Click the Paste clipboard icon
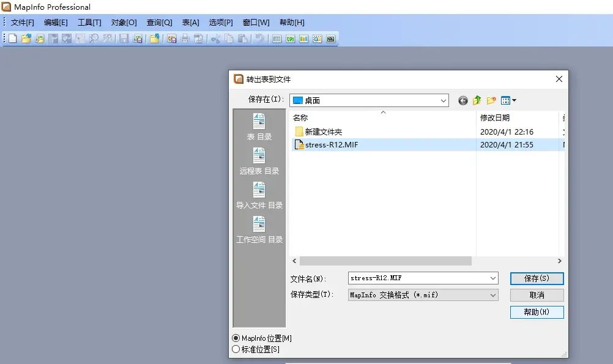The height and width of the screenshot is (364, 613). (243, 39)
